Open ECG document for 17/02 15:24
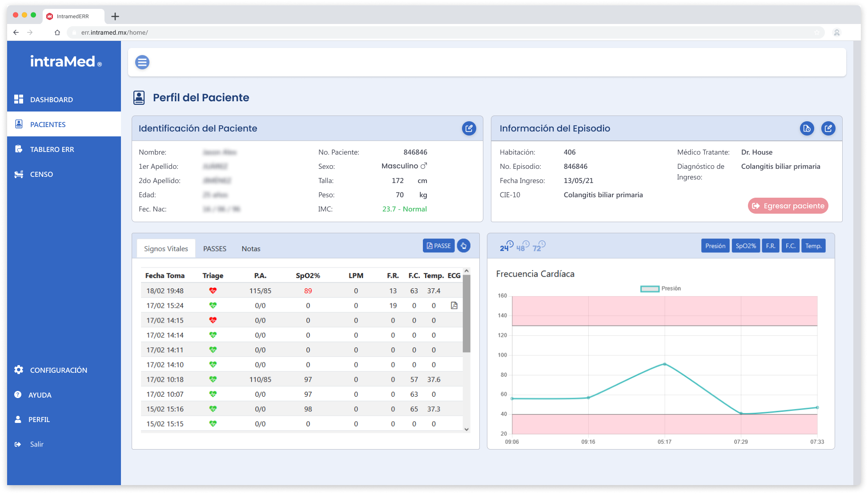The image size is (868, 494). [454, 305]
